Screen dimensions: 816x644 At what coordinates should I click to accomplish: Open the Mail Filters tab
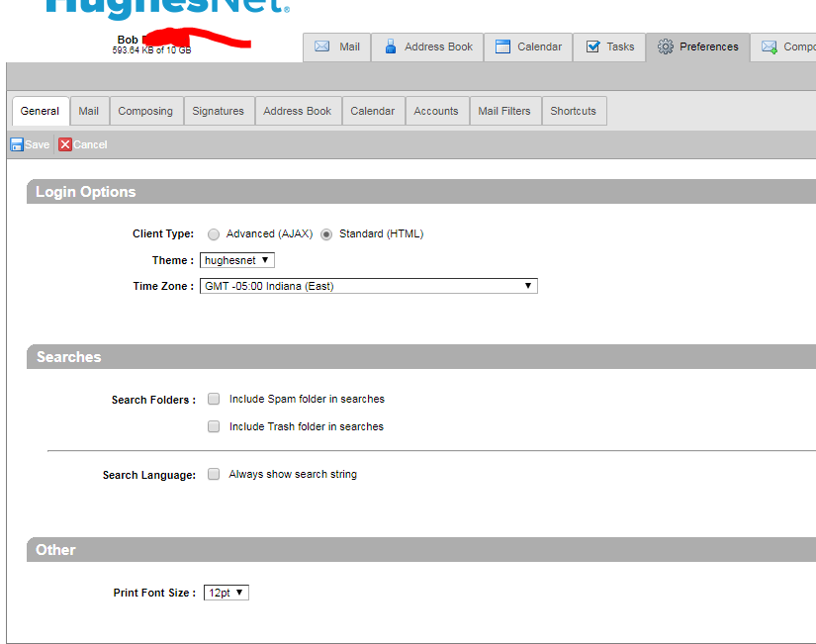click(x=503, y=111)
